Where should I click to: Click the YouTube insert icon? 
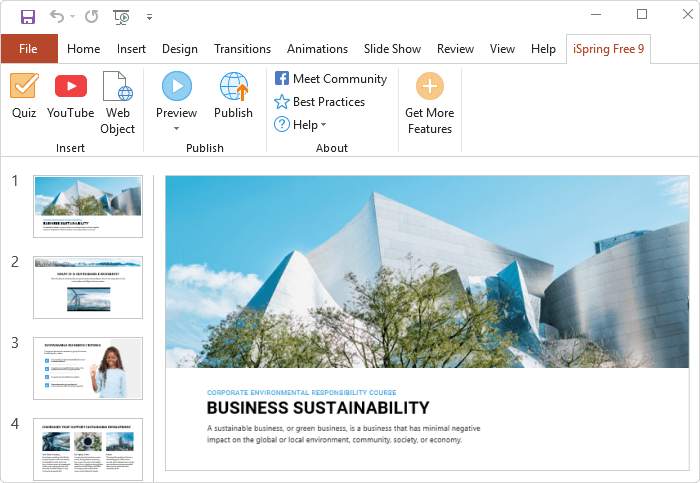[71, 86]
